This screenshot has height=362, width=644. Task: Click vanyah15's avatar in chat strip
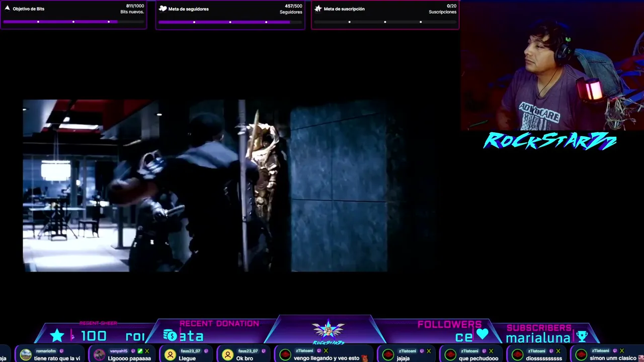[100, 355]
